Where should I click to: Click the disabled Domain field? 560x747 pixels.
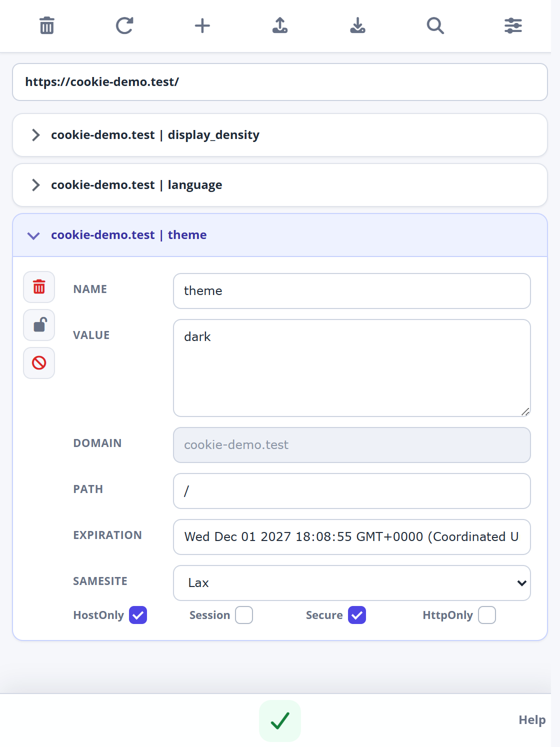coord(352,445)
